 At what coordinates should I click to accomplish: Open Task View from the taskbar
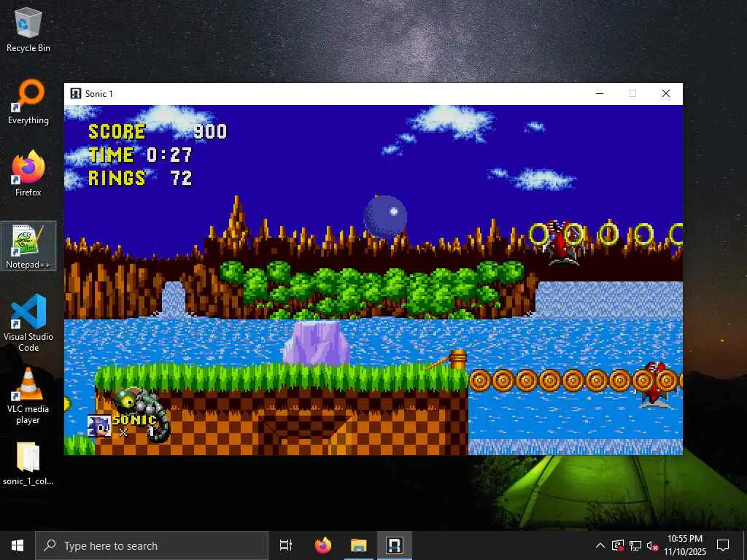286,545
